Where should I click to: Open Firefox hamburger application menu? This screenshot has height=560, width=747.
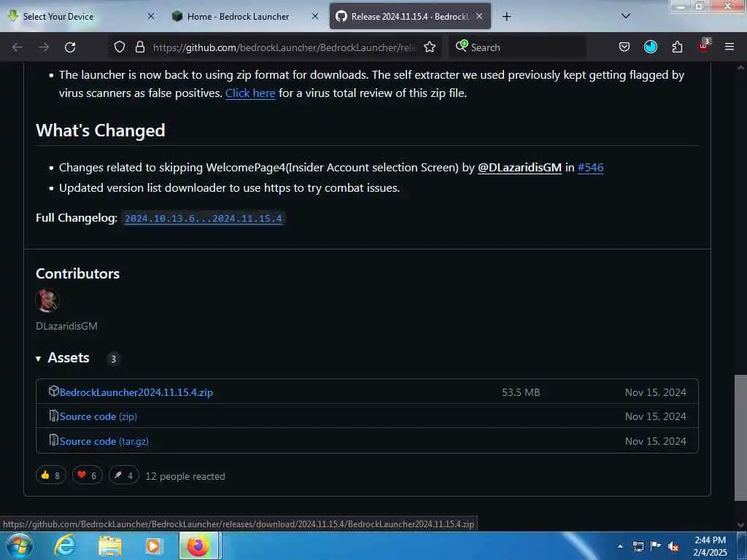coord(729,47)
